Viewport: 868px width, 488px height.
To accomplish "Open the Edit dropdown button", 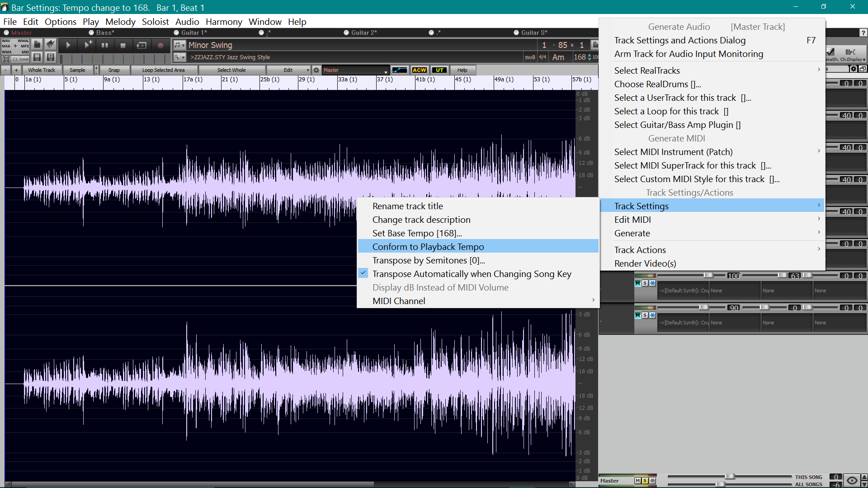I will click(288, 70).
